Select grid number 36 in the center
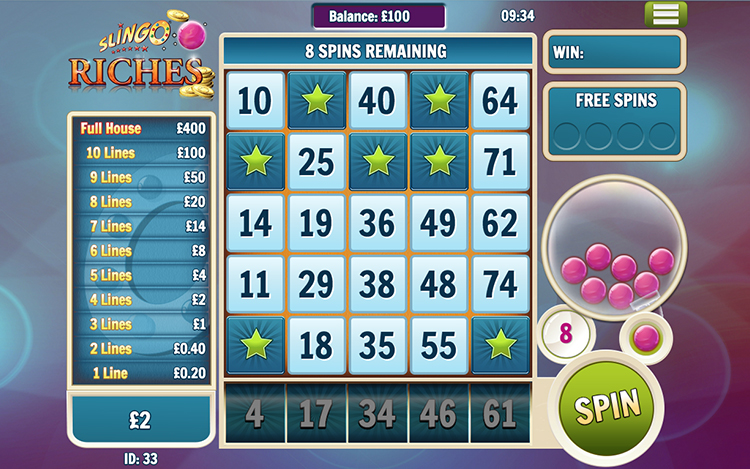This screenshot has width=750, height=469. click(378, 223)
